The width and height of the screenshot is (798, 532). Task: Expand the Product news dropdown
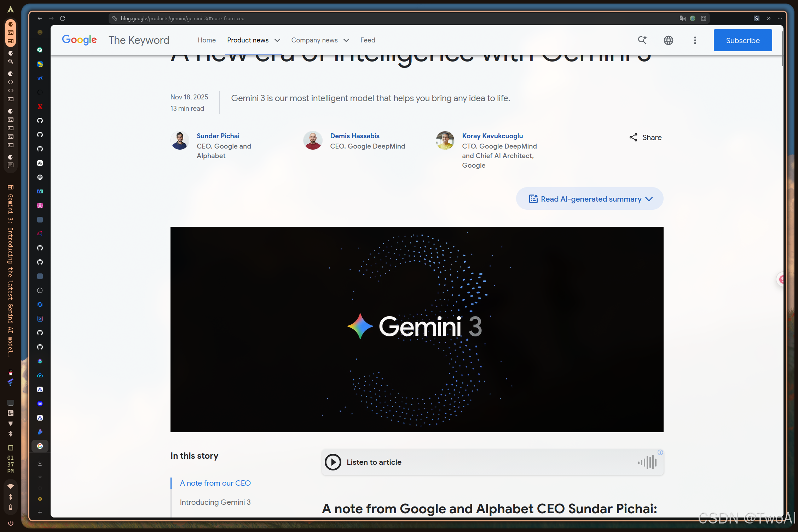coord(278,40)
